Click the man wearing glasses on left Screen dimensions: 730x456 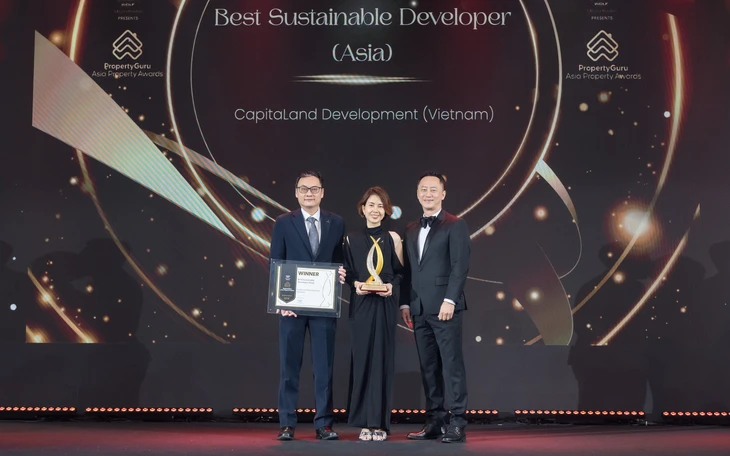pos(308,300)
